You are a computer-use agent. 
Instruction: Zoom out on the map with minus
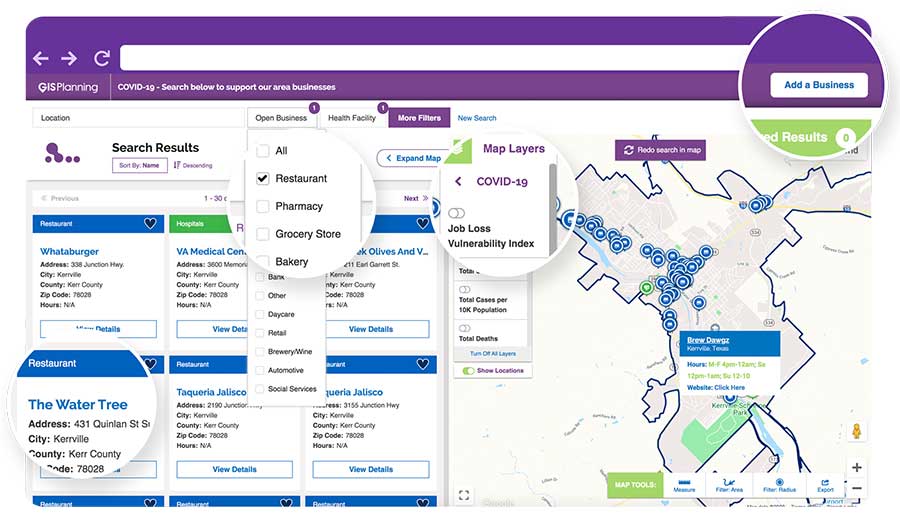[856, 488]
